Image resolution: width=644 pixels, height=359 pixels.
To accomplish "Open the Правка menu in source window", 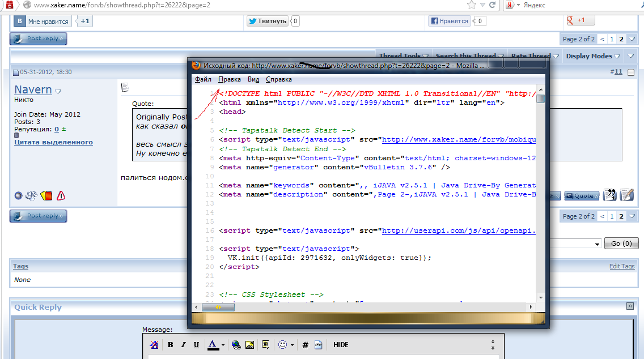I will pyautogui.click(x=229, y=79).
